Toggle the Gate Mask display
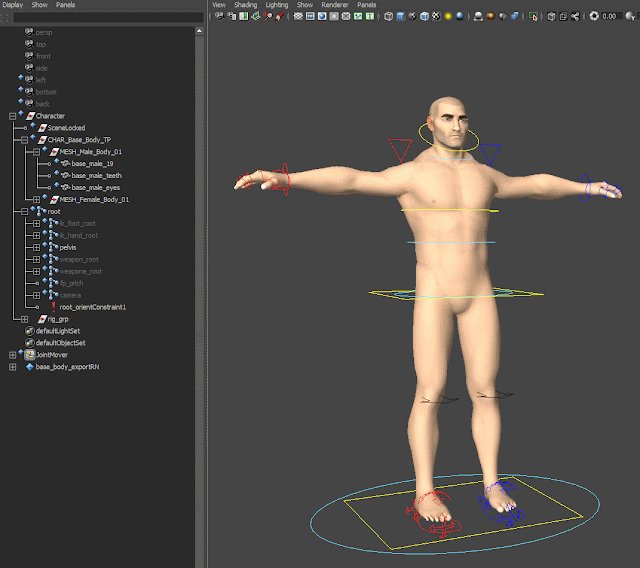This screenshot has height=568, width=640. click(334, 16)
